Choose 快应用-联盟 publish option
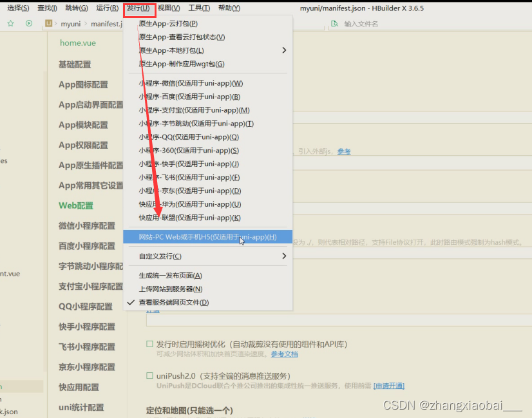This screenshot has height=418, width=532. point(207,218)
